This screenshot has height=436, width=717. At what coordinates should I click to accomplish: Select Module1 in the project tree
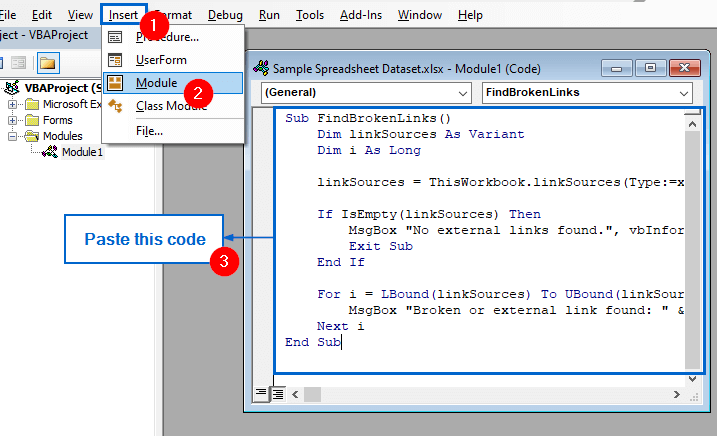[81, 152]
